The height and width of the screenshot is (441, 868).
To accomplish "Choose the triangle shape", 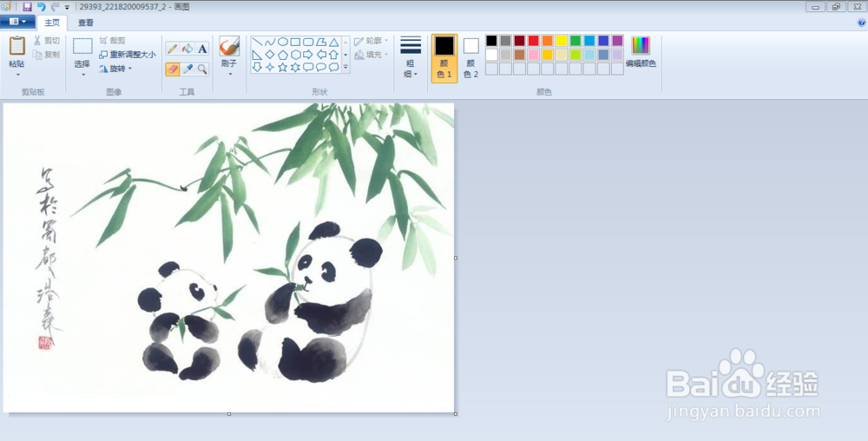I will pyautogui.click(x=334, y=42).
